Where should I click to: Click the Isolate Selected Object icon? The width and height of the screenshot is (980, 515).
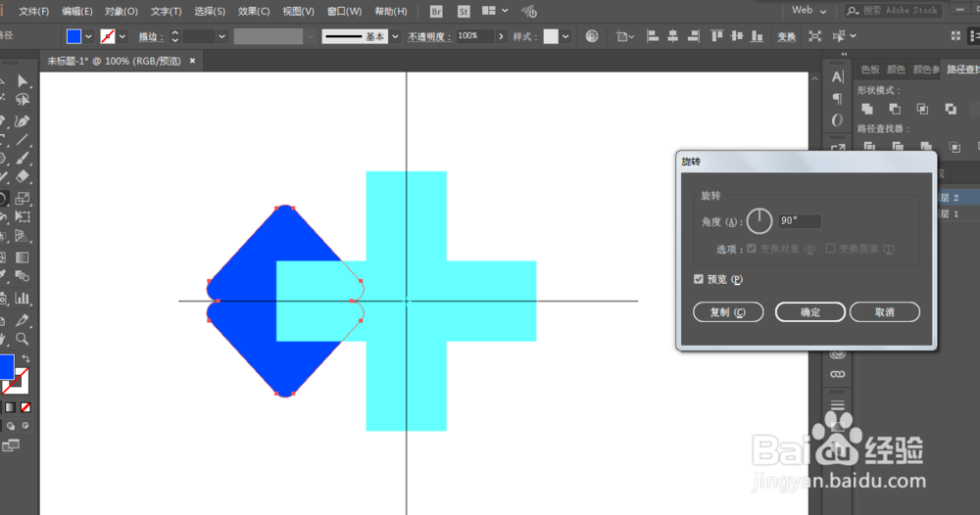[815, 36]
